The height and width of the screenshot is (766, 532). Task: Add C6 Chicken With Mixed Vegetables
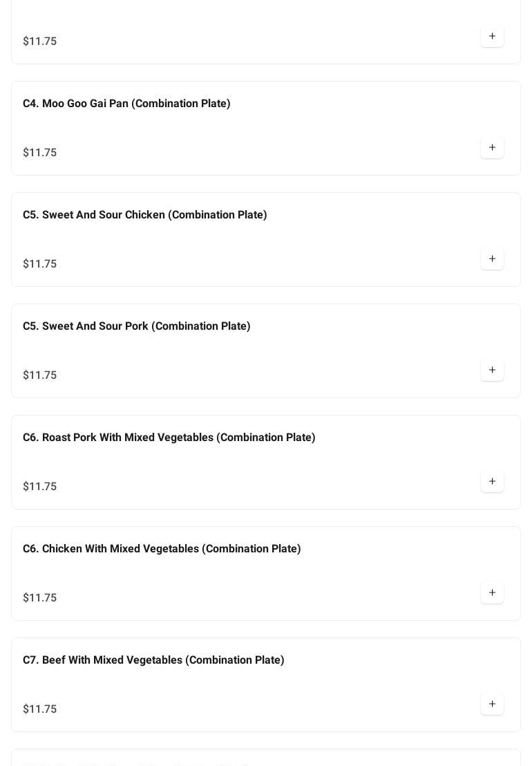click(492, 592)
